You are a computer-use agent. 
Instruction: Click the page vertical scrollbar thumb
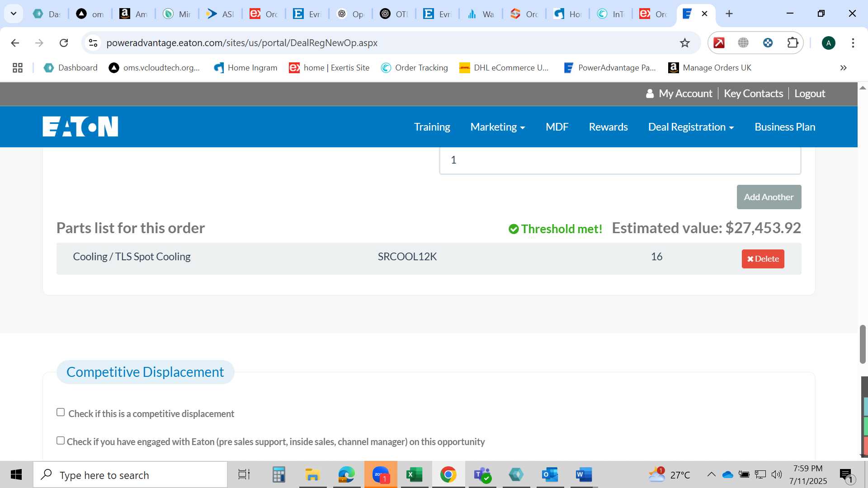click(863, 344)
